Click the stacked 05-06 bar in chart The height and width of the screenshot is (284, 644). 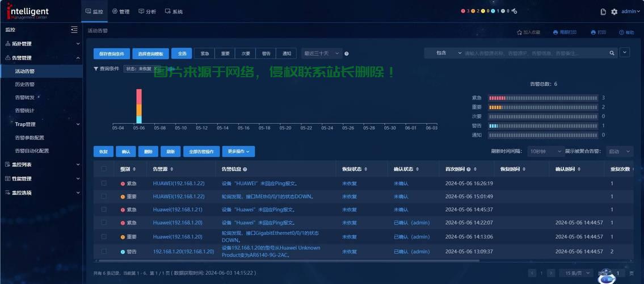(139, 106)
